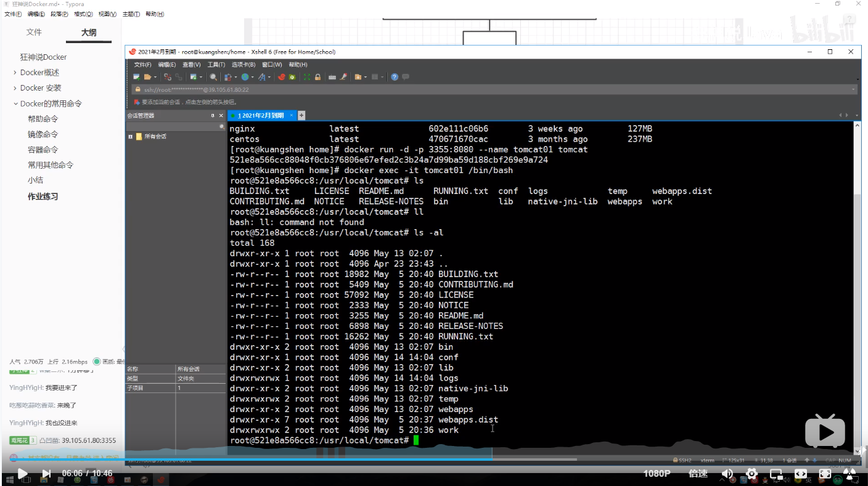This screenshot has height=486, width=868.
Task: Toggle Xshell full screen with green arrows icon
Action: click(307, 77)
